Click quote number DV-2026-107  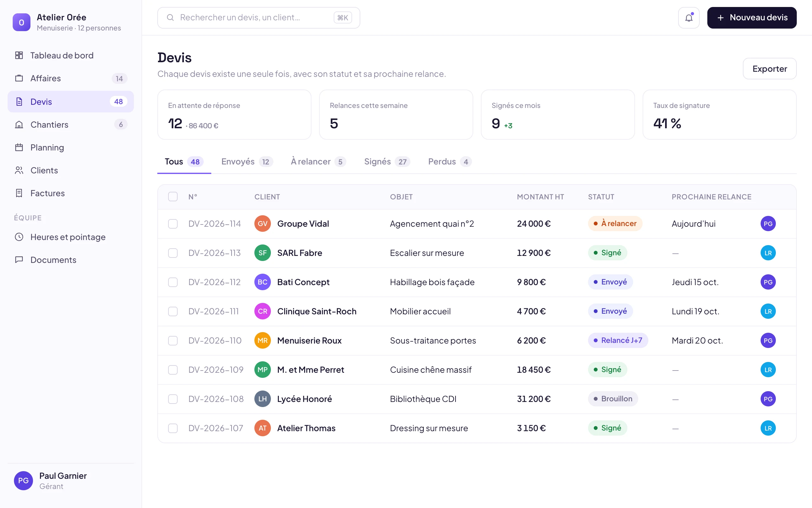[216, 428]
